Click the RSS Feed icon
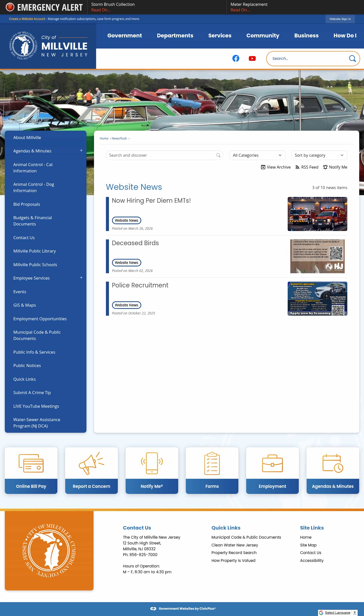 click(297, 167)
